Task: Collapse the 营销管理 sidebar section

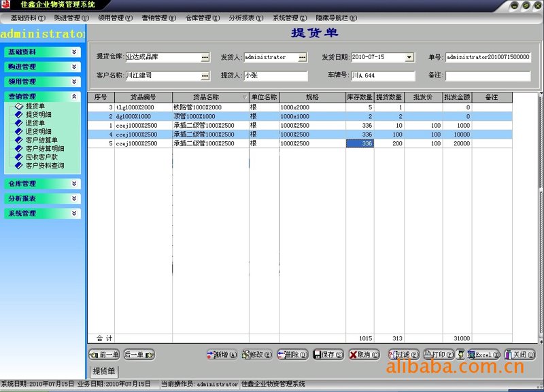Action: coord(42,96)
